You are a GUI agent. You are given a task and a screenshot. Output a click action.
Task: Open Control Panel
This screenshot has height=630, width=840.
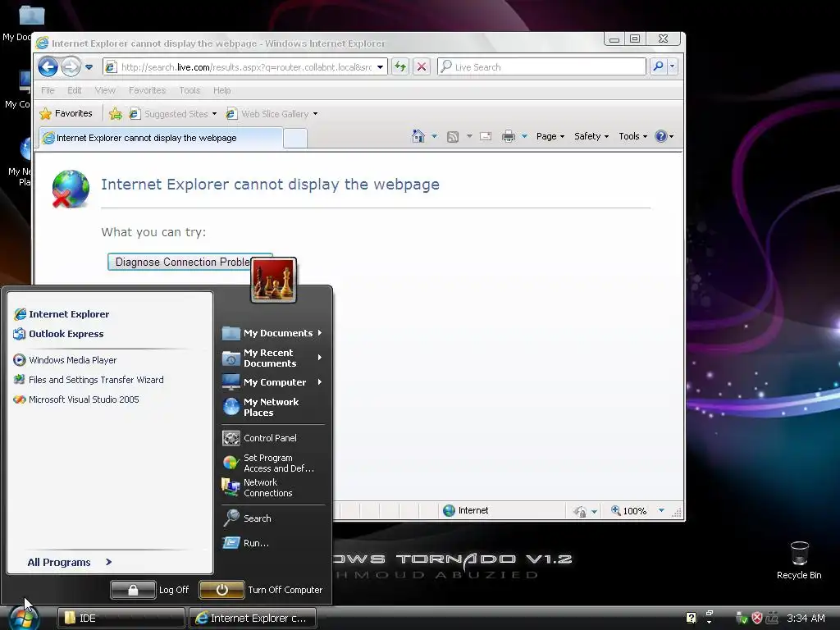coord(272,438)
